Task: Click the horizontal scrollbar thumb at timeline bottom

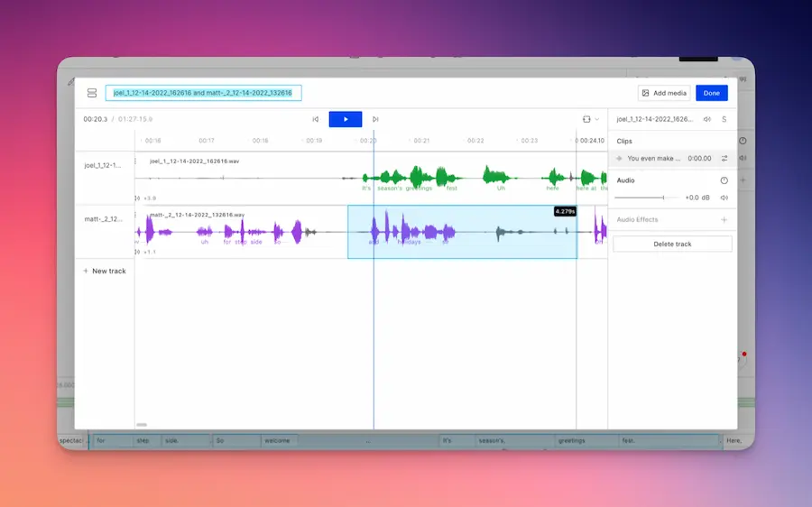Action: [x=142, y=425]
